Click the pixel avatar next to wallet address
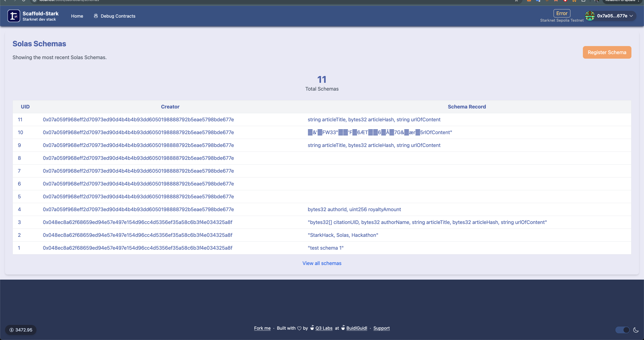This screenshot has width=644, height=340. 590,16
